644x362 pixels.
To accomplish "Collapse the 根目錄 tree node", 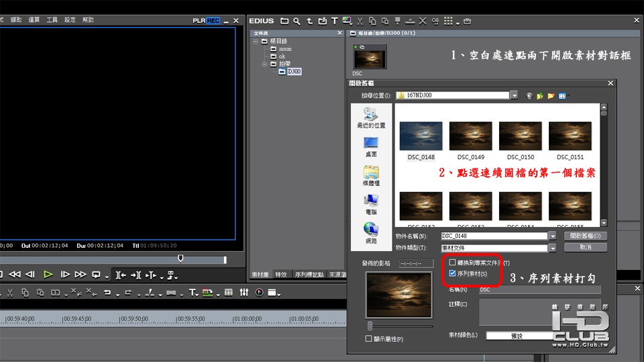I will click(x=256, y=41).
